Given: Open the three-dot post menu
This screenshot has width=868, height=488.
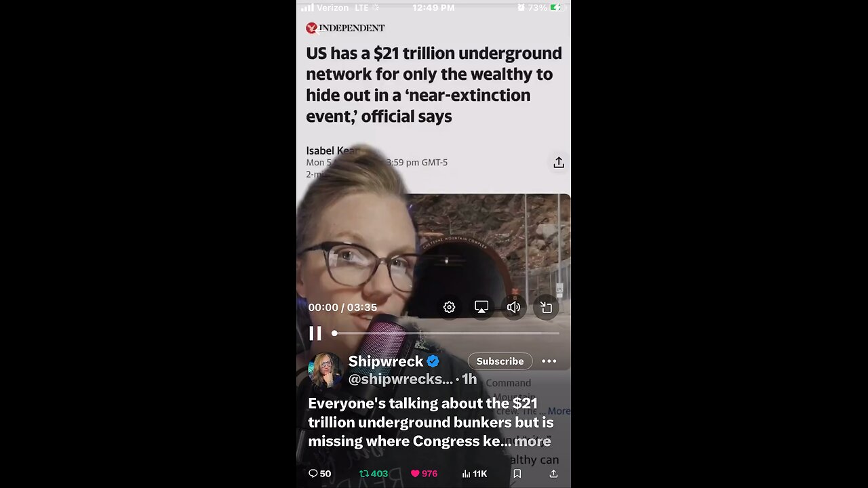Looking at the screenshot, I should [x=549, y=361].
